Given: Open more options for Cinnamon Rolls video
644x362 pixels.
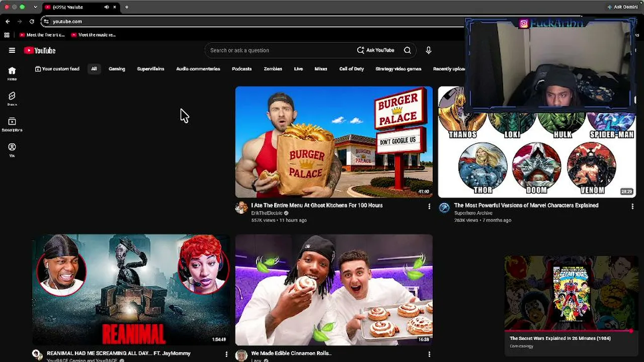Looking at the screenshot, I should (x=429, y=354).
